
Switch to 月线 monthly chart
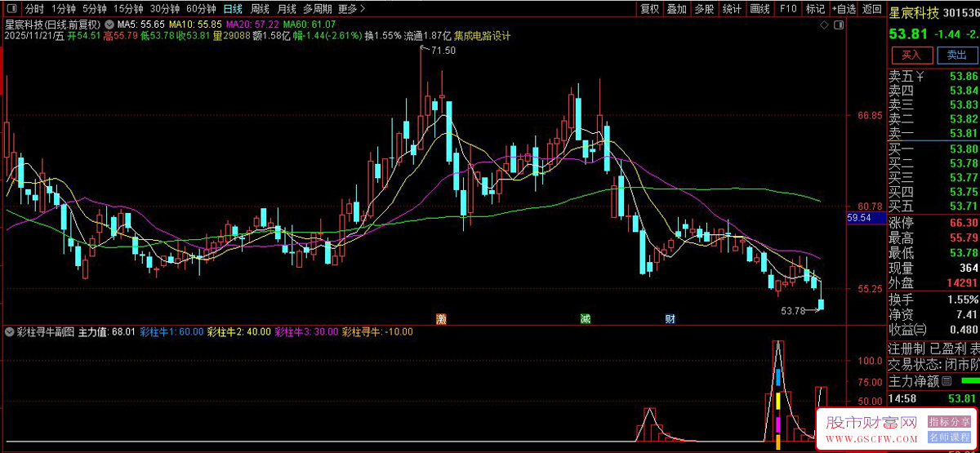click(287, 9)
